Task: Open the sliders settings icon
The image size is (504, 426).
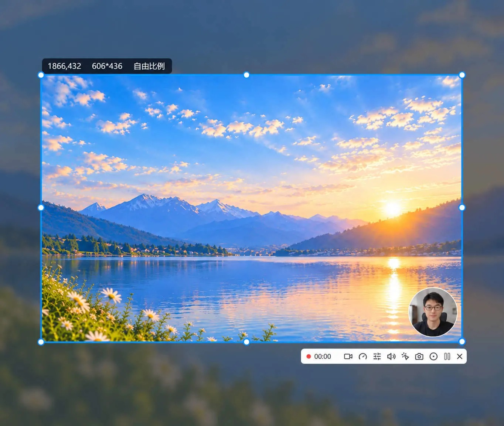Action: pyautogui.click(x=377, y=357)
